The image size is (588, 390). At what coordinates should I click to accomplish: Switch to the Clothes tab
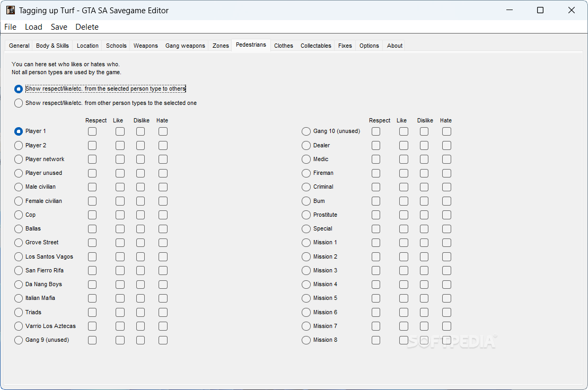click(x=284, y=46)
